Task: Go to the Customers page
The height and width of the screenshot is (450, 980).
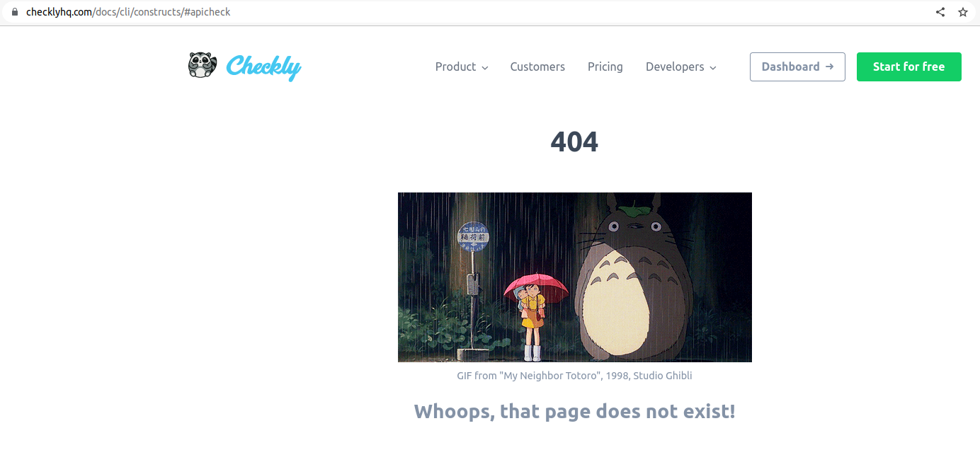Action: pos(537,67)
